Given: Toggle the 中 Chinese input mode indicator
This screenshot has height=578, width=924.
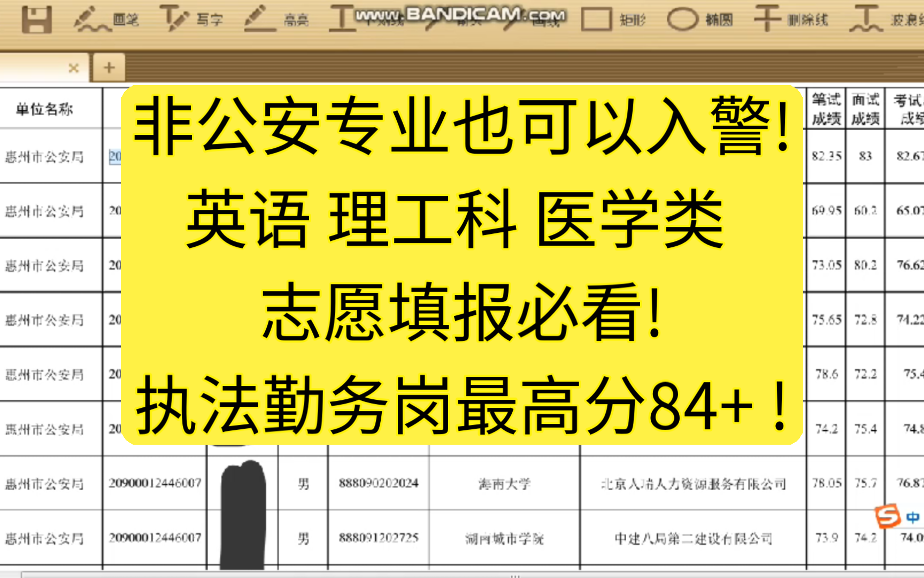Looking at the screenshot, I should coord(913,517).
